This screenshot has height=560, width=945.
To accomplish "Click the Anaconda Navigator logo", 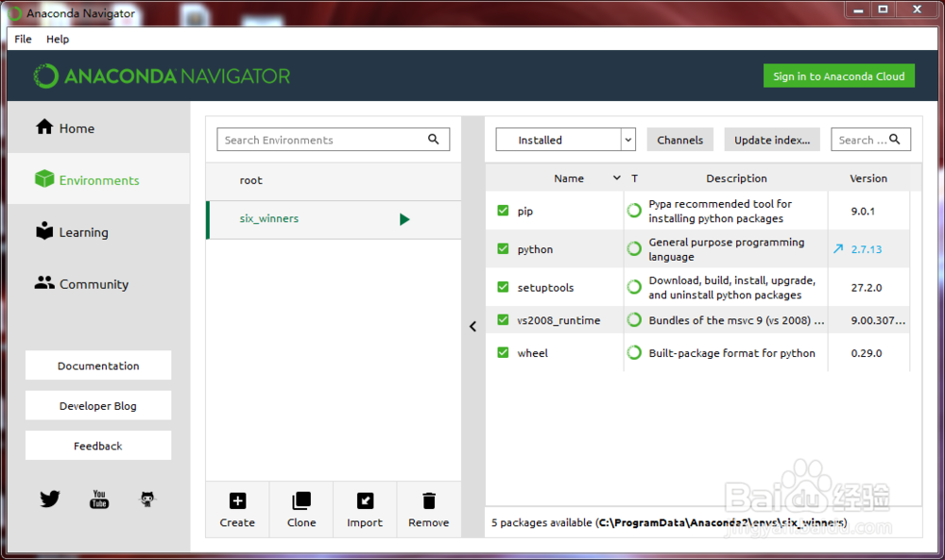I will pos(162,76).
